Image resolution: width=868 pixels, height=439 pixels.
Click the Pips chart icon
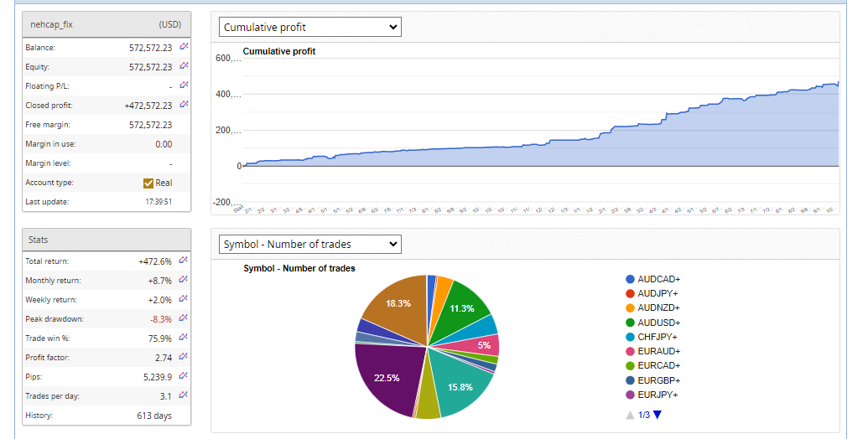(184, 376)
